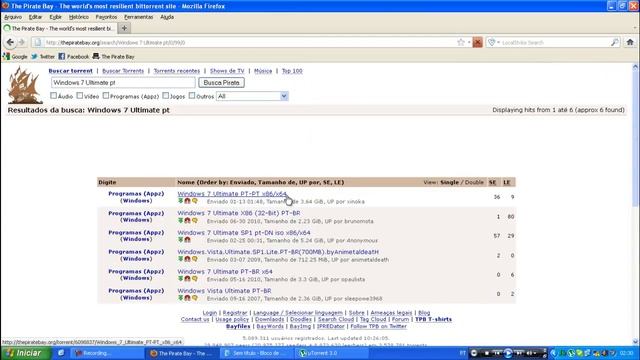Click the Windows Iniciar start button
Screen dimensions: 640x360
25,353
